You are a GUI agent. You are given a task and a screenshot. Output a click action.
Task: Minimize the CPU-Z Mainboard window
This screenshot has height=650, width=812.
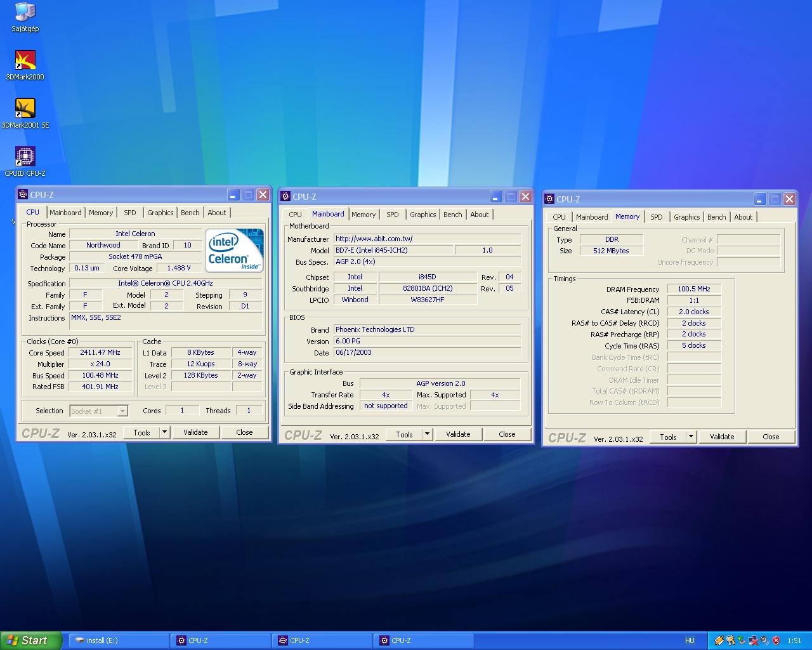pos(496,197)
